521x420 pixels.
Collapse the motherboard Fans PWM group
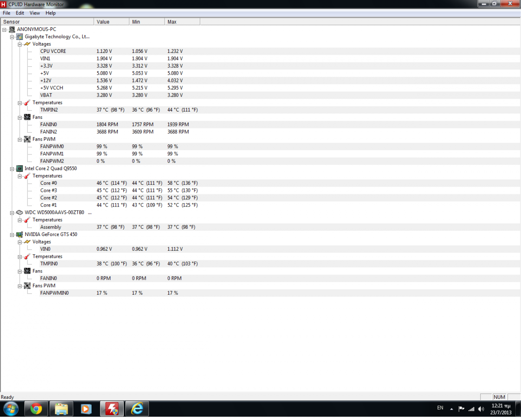(20, 139)
